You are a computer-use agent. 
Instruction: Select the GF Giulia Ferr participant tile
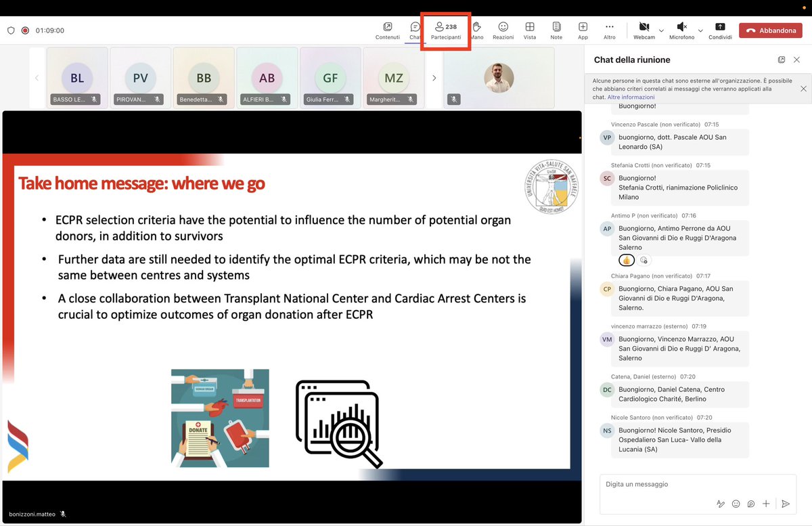(x=330, y=77)
